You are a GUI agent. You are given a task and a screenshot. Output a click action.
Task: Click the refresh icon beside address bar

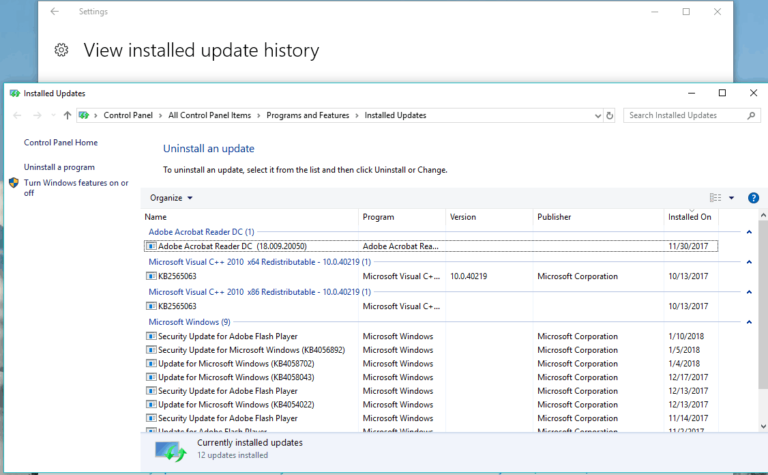coord(610,115)
